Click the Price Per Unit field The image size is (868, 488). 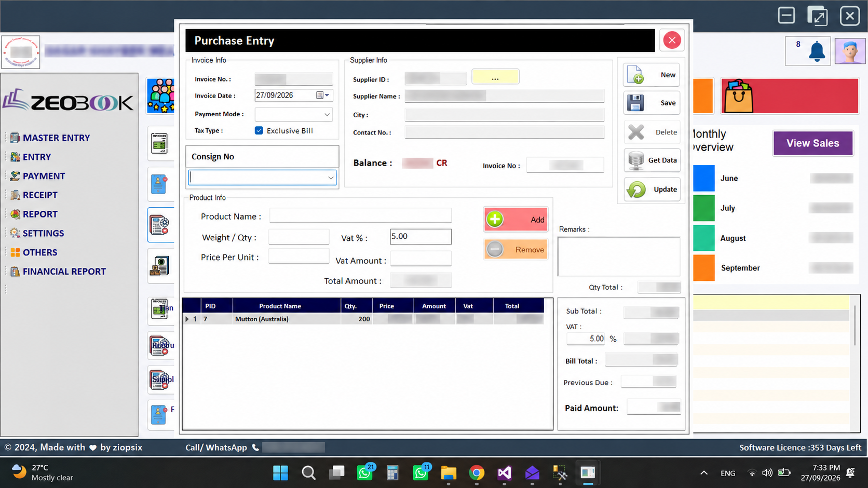[299, 256]
